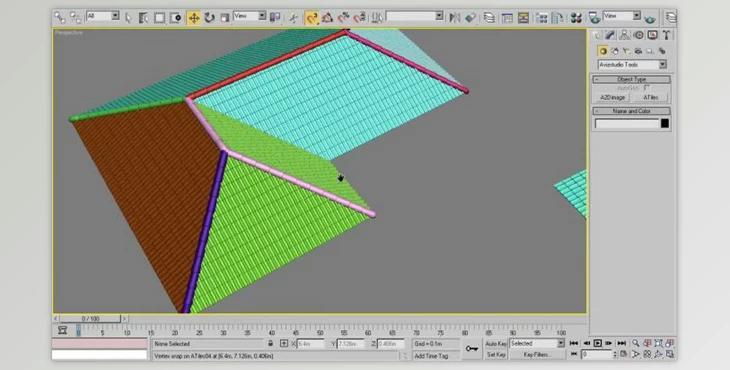Viewport: 730px width, 370px height.
Task: Click the Quick Render teapot icon
Action: [650, 19]
